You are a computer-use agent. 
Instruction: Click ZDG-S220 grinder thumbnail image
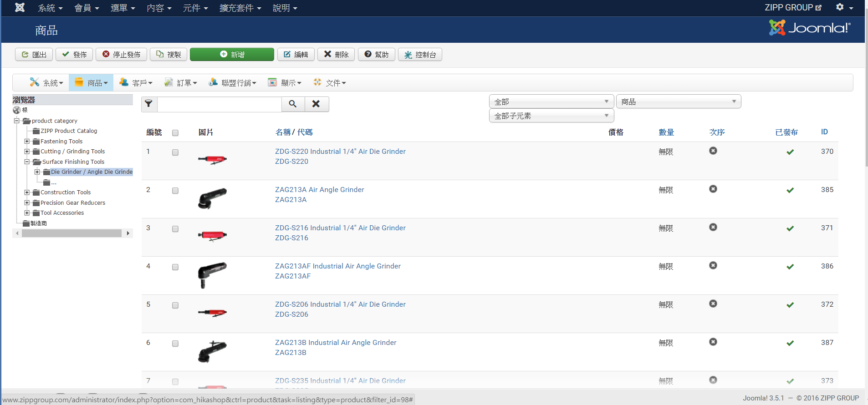212,159
